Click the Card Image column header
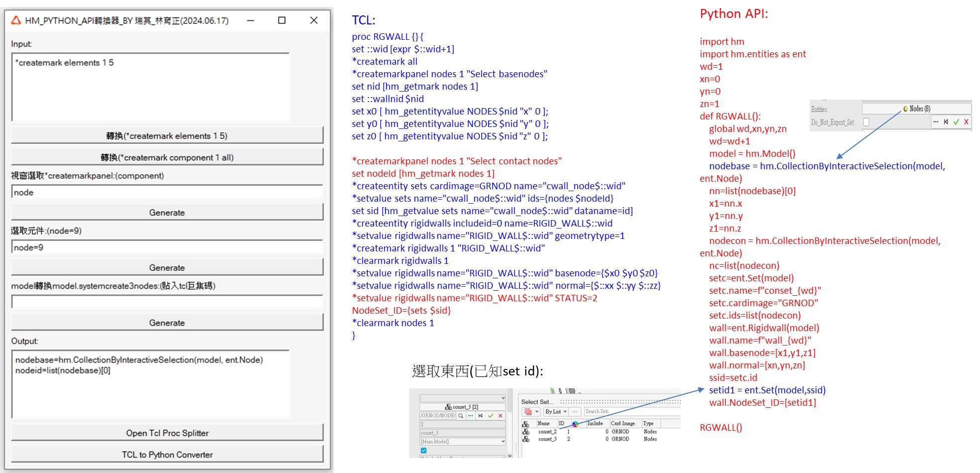This screenshot has width=980, height=473. [x=623, y=424]
